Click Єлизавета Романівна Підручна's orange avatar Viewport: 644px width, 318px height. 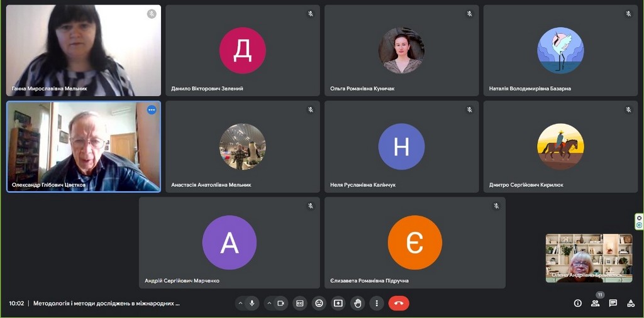[x=414, y=243]
